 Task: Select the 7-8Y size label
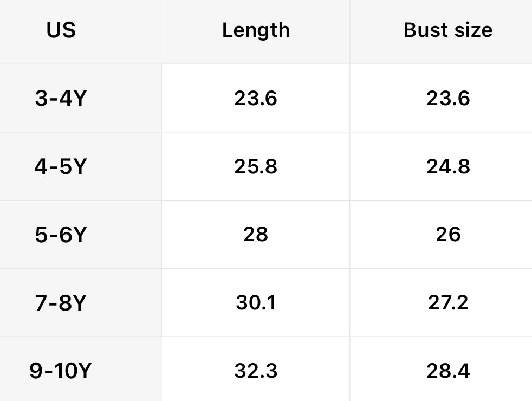click(x=60, y=302)
